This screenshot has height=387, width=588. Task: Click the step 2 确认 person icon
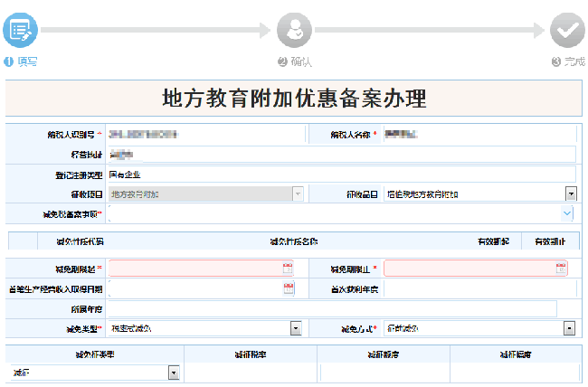294,31
